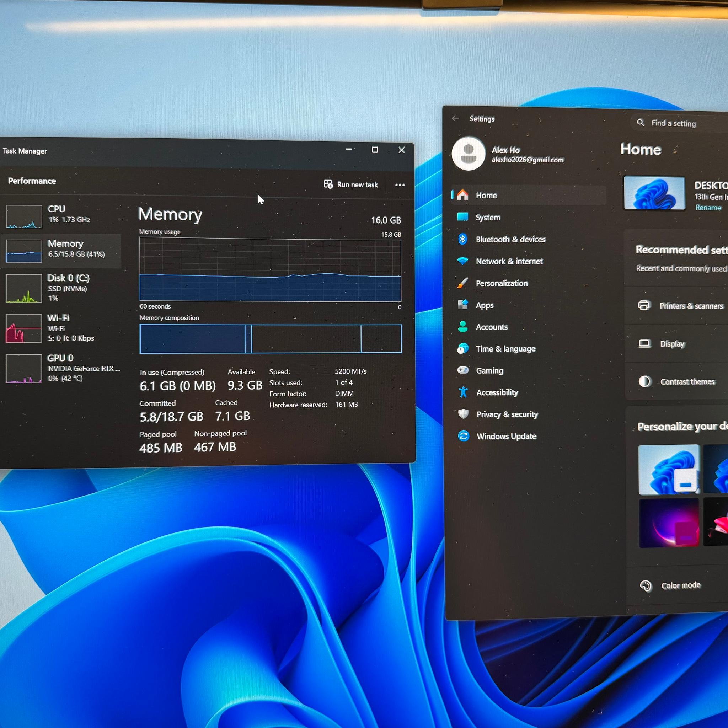Viewport: 728px width, 728px height.
Task: Click the Non-paged pool value 467 MB
Action: click(215, 447)
